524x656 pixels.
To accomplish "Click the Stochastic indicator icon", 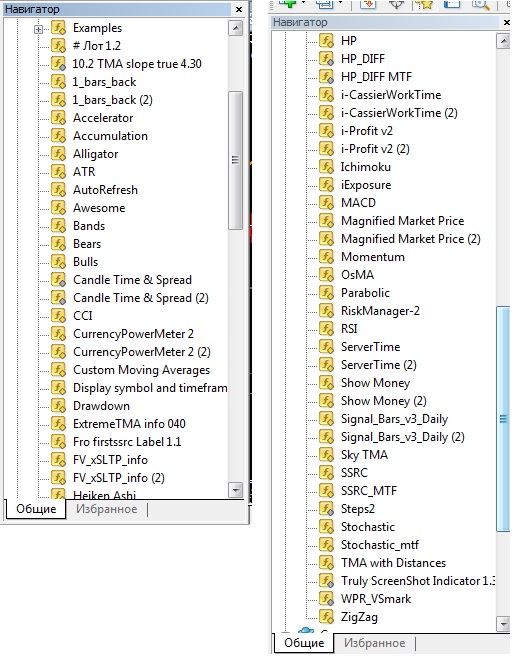I will coord(326,526).
